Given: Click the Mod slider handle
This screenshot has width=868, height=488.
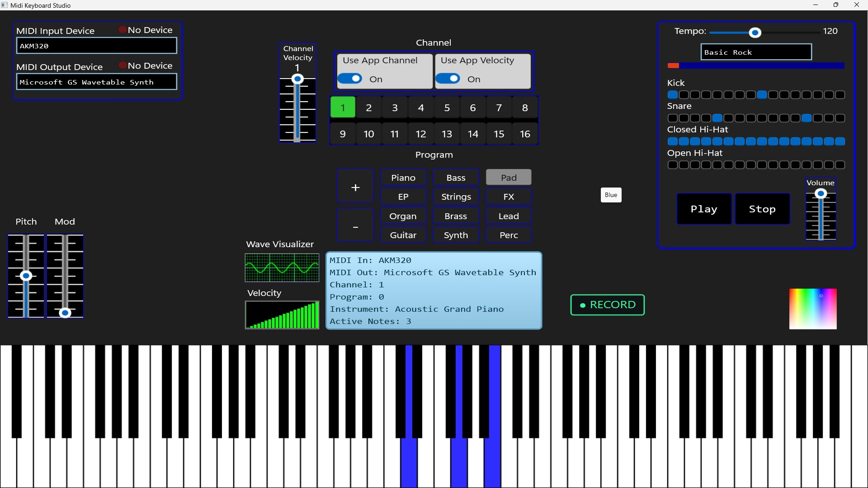Looking at the screenshot, I should (65, 313).
